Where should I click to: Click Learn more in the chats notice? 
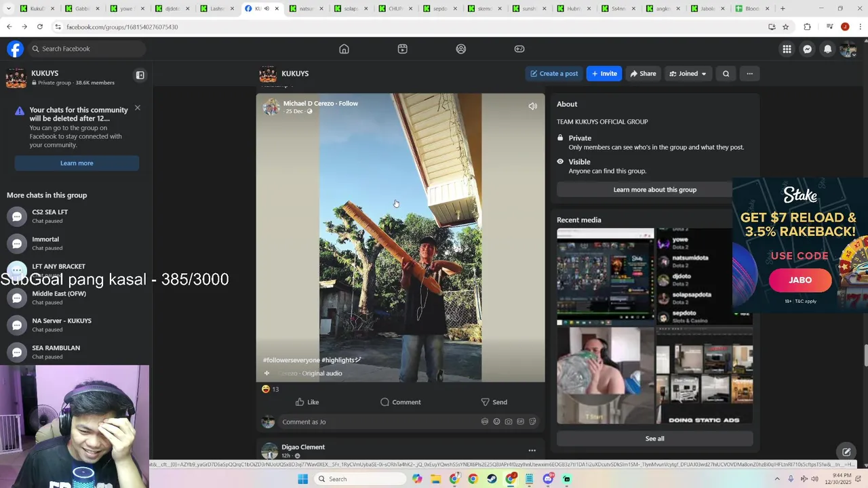tap(77, 163)
